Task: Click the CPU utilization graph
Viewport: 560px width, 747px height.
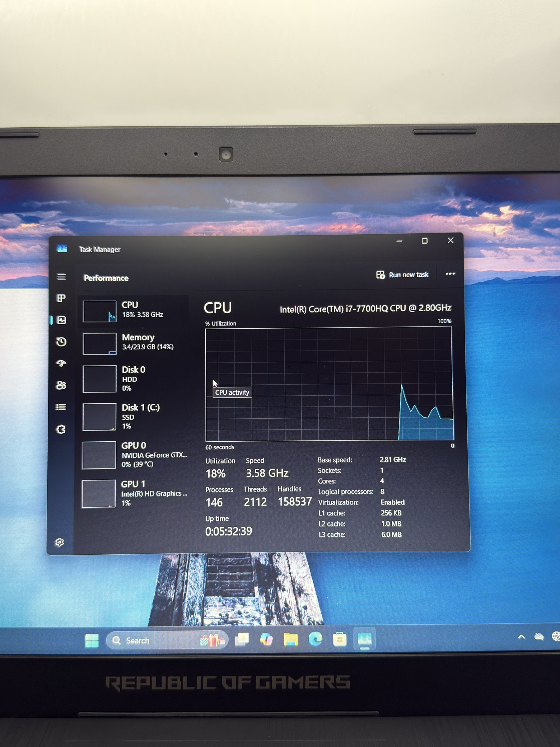Action: pyautogui.click(x=329, y=384)
